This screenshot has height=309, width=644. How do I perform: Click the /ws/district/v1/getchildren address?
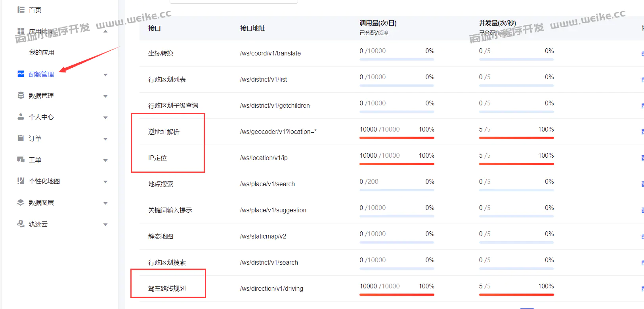275,105
